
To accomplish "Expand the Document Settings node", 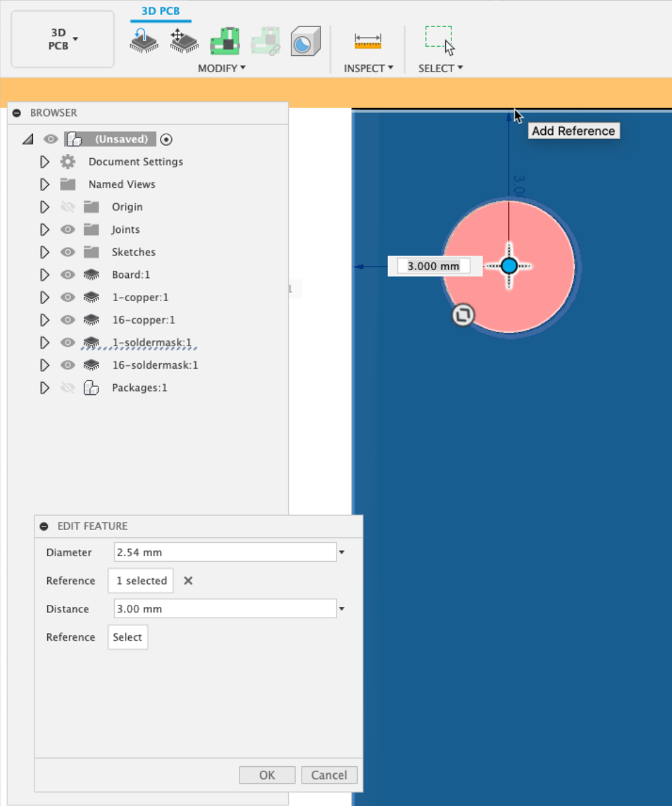I will click(45, 161).
